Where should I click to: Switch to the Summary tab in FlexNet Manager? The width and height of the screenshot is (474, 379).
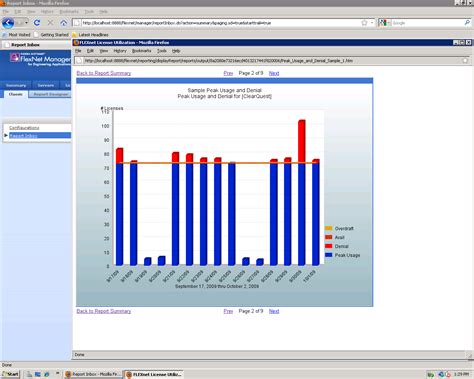[x=16, y=85]
